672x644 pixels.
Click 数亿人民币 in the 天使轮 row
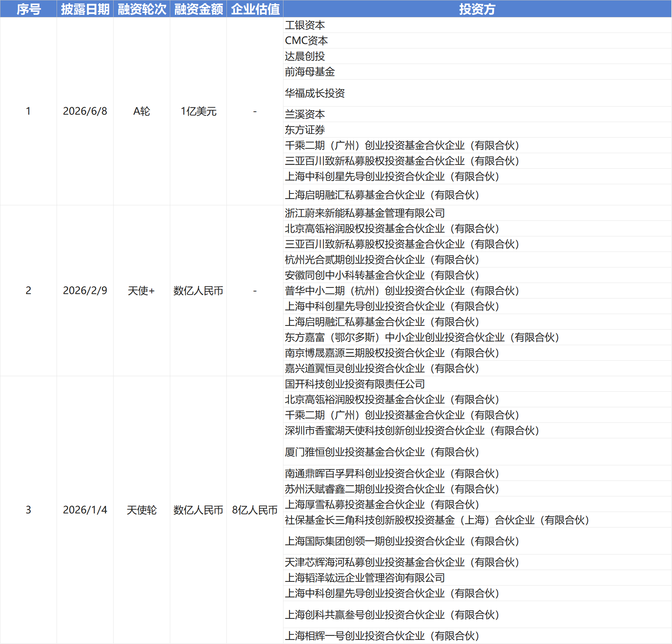pos(198,510)
